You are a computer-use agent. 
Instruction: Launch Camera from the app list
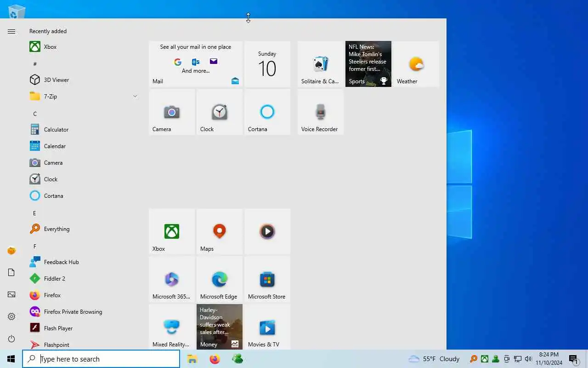(x=83, y=163)
